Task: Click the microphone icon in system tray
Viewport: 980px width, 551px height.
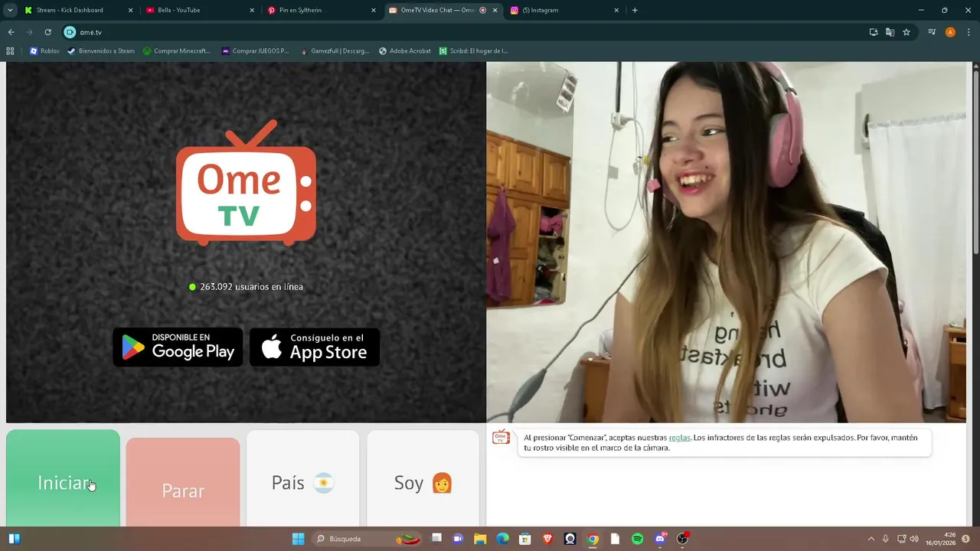Action: [886, 539]
